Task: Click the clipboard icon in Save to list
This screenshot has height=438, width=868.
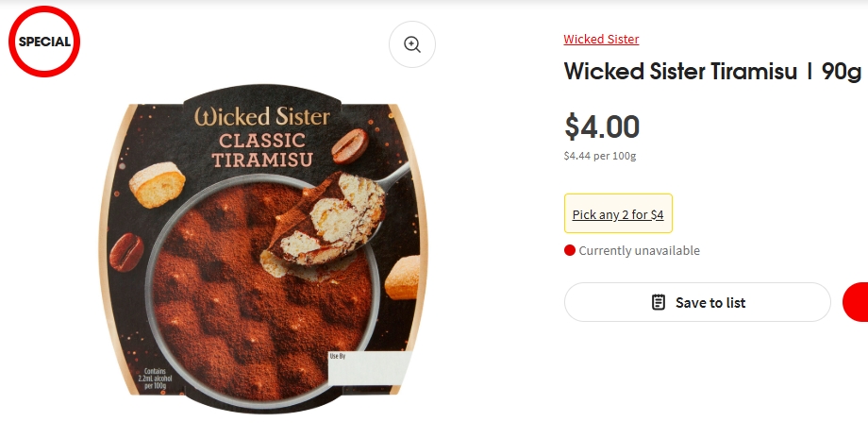Action: tap(659, 302)
